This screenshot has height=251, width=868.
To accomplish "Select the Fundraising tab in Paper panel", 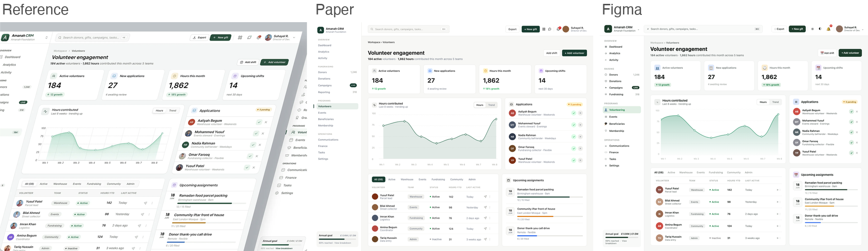I will [x=438, y=179].
